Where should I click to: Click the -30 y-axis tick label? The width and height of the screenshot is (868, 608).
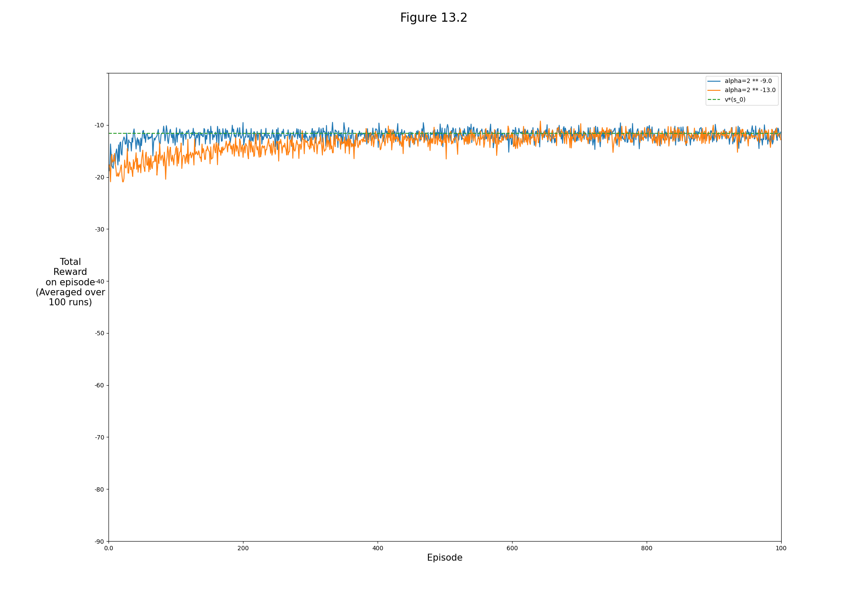tap(99, 229)
